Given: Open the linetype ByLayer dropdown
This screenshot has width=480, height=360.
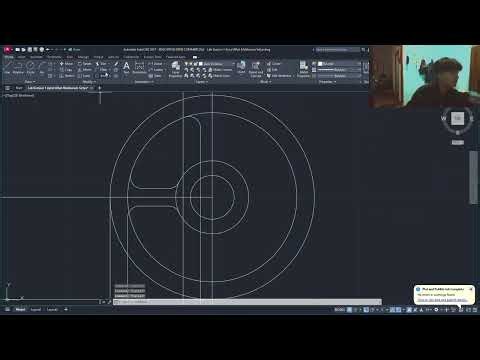Looking at the screenshot, I should coord(339,76).
